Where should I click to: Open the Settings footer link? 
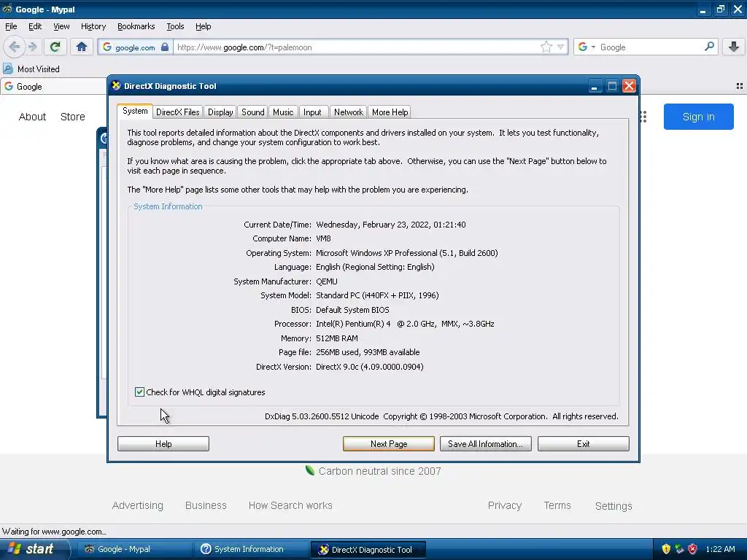click(614, 506)
